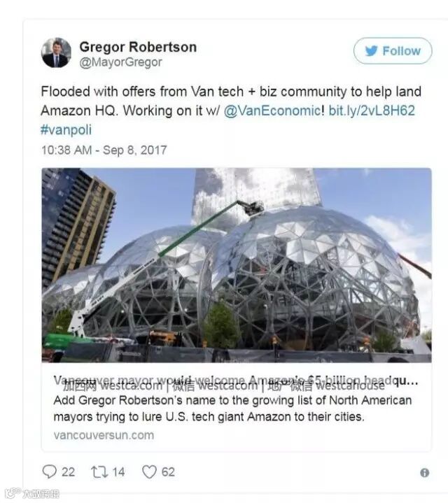The width and height of the screenshot is (448, 503).
Task: Open the @VanEconomic mention link
Action: tap(272, 111)
